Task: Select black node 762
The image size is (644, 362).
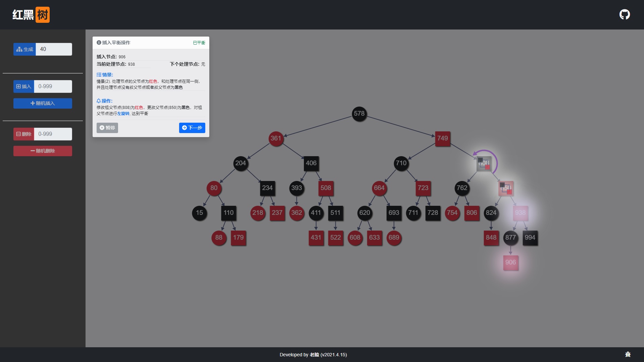Action: point(462,188)
